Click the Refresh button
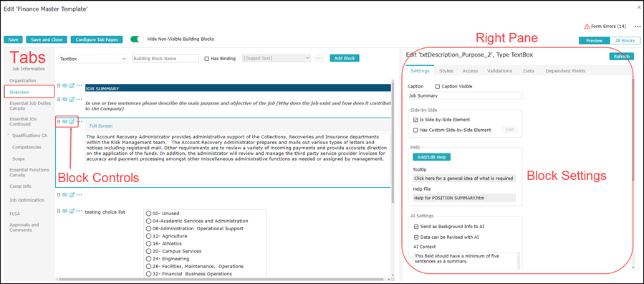The image size is (644, 284). (x=621, y=57)
